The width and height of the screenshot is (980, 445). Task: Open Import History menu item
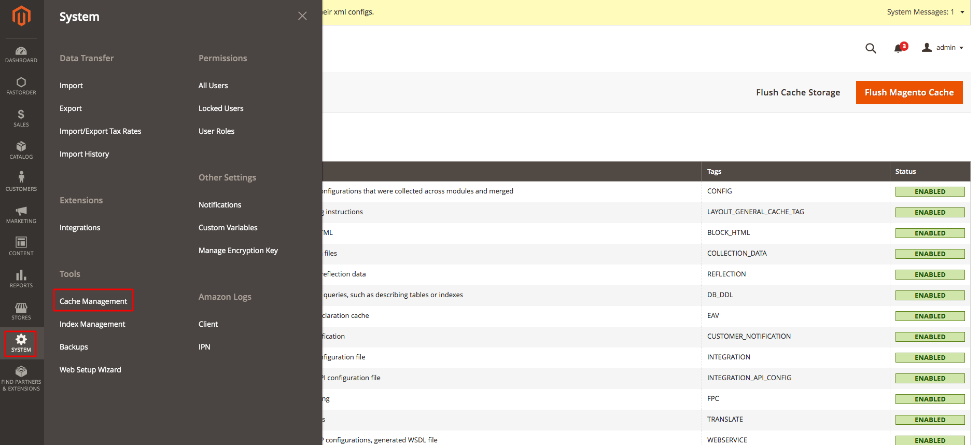point(84,154)
